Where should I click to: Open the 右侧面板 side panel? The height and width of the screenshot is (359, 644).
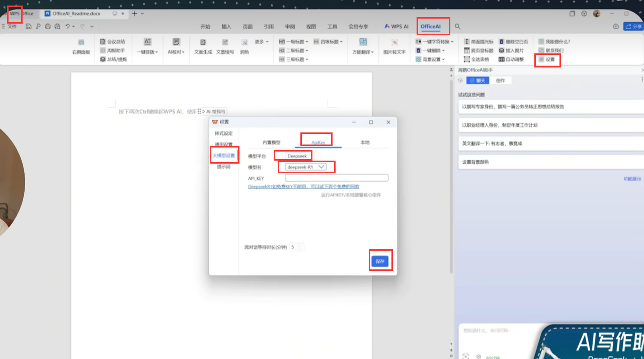tap(81, 47)
